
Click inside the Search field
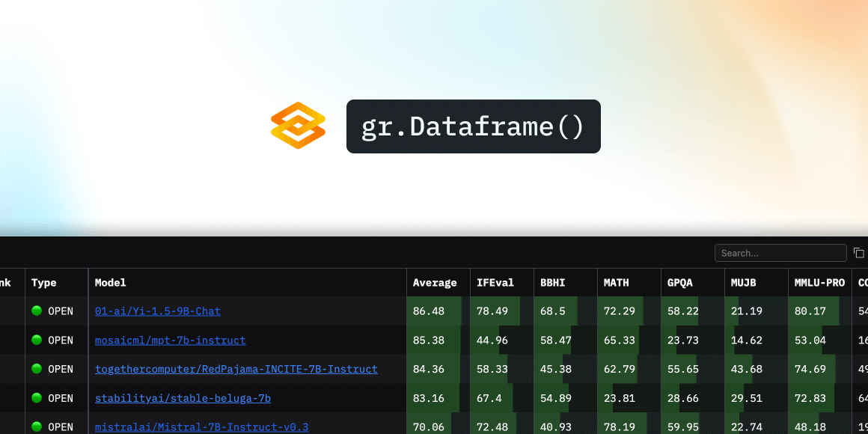(780, 252)
